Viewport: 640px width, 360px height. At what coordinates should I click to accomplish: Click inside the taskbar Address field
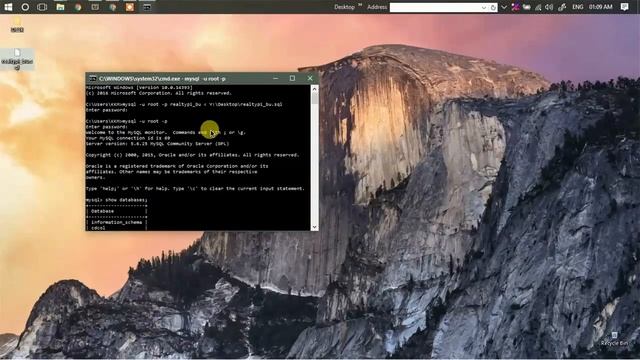click(x=435, y=7)
